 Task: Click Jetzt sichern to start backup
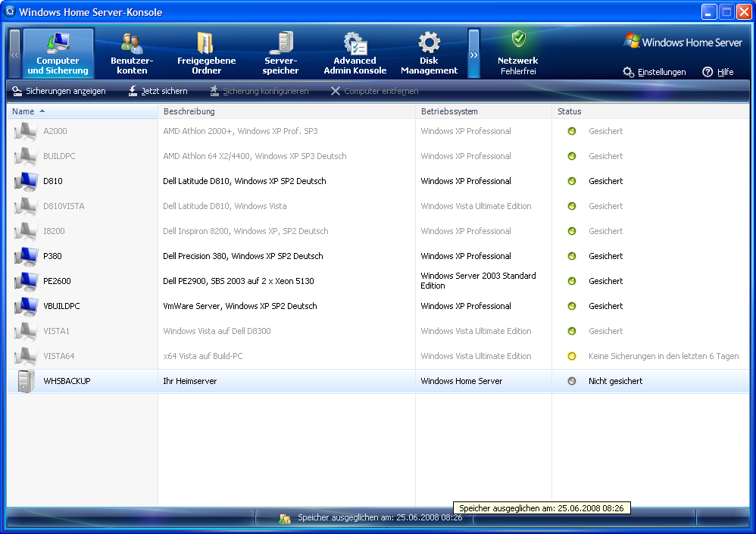pyautogui.click(x=158, y=91)
